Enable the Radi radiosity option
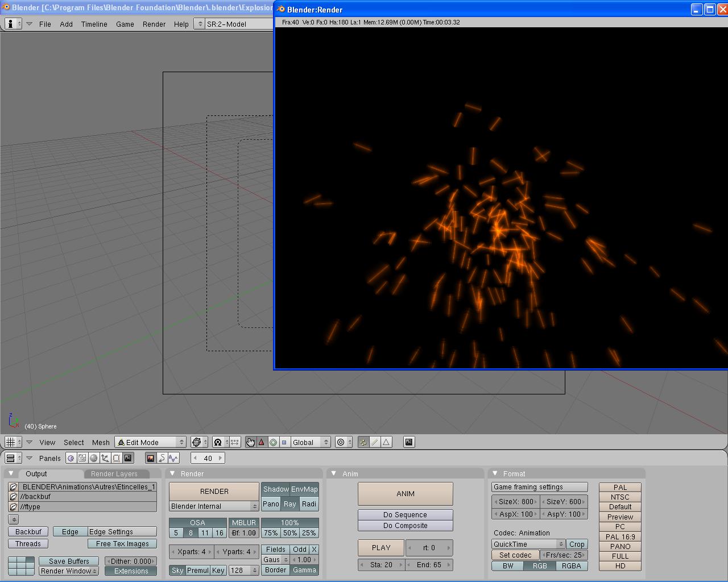The height and width of the screenshot is (582, 728). 309,504
